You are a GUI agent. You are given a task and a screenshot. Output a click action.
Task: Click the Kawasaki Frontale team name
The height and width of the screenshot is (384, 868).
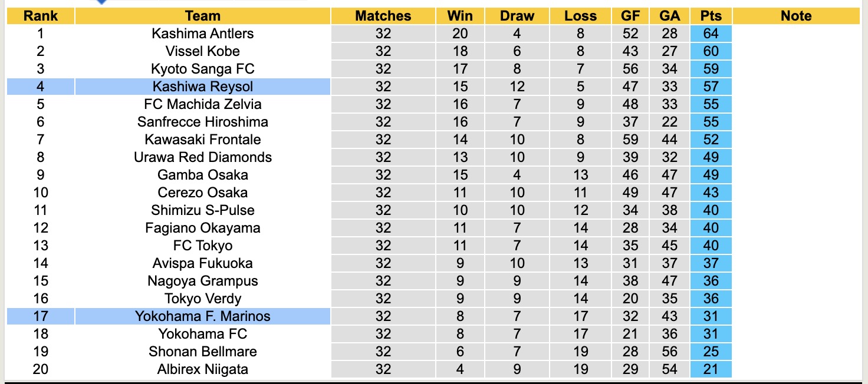(x=202, y=140)
